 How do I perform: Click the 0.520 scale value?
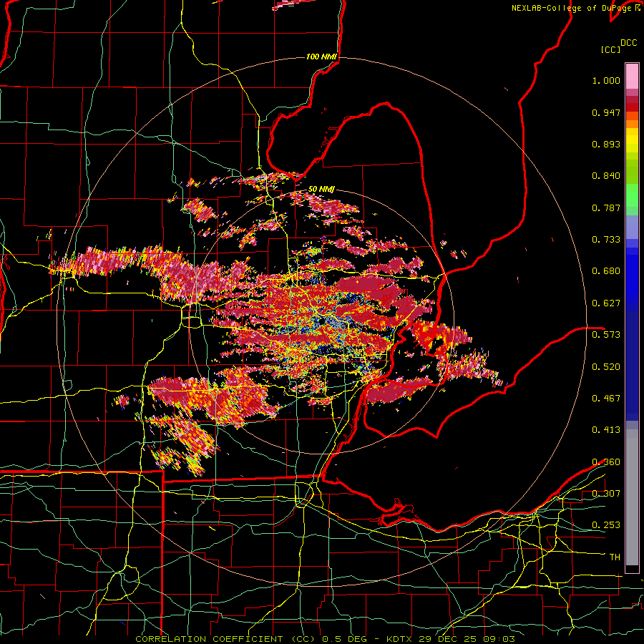[x=606, y=367]
